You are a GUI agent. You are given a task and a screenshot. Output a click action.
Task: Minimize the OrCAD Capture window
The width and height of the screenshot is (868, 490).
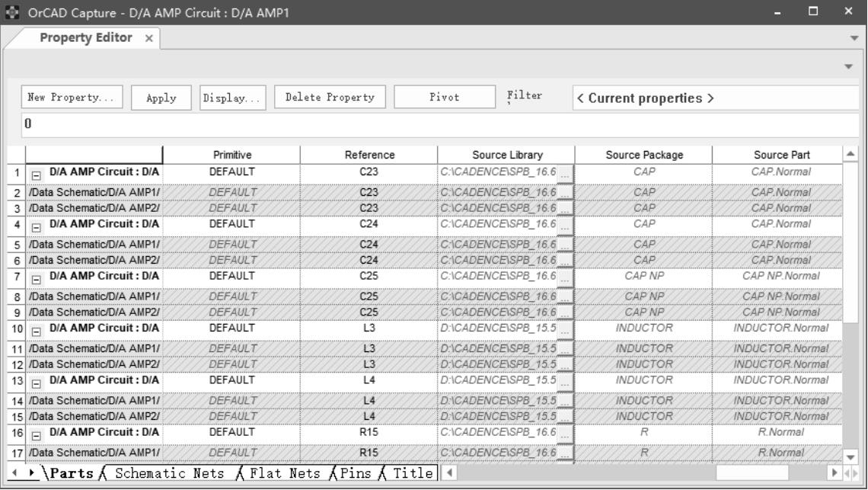tap(777, 12)
